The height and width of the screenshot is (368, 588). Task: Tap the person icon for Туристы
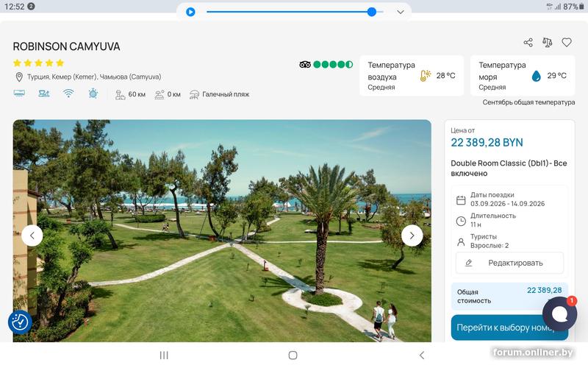point(461,242)
